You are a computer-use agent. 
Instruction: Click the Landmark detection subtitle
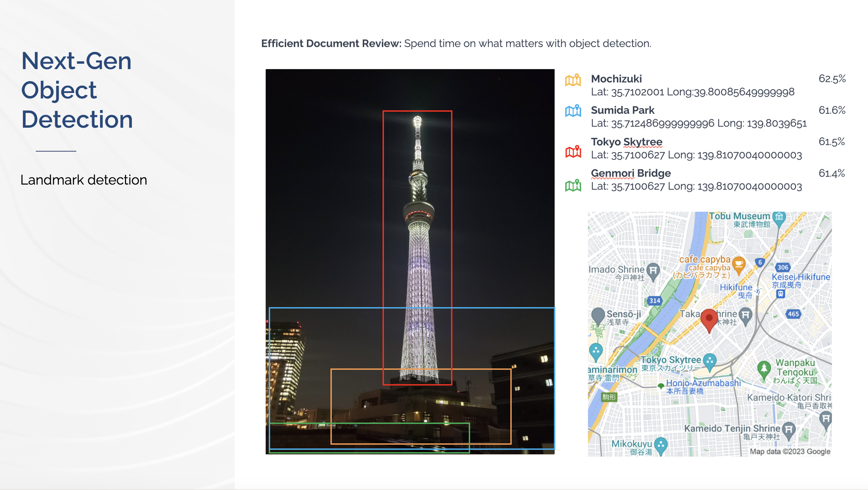coord(84,180)
